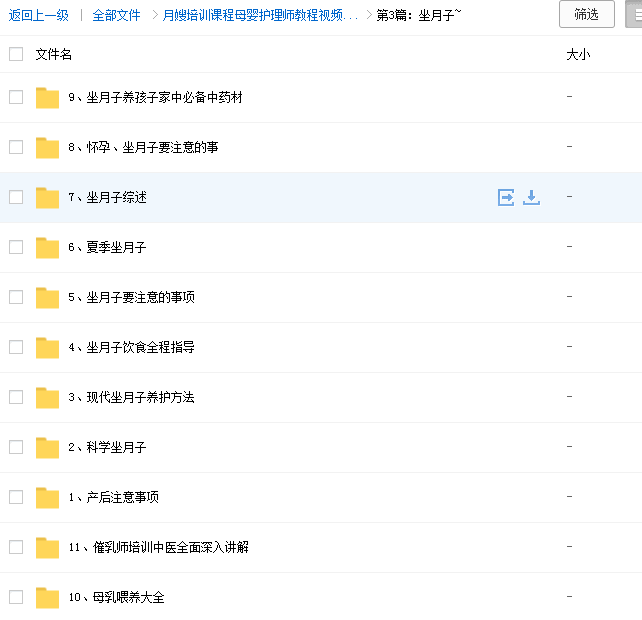Check the box for 5、坐月子要注意的事项
642x620 pixels.
(16, 297)
